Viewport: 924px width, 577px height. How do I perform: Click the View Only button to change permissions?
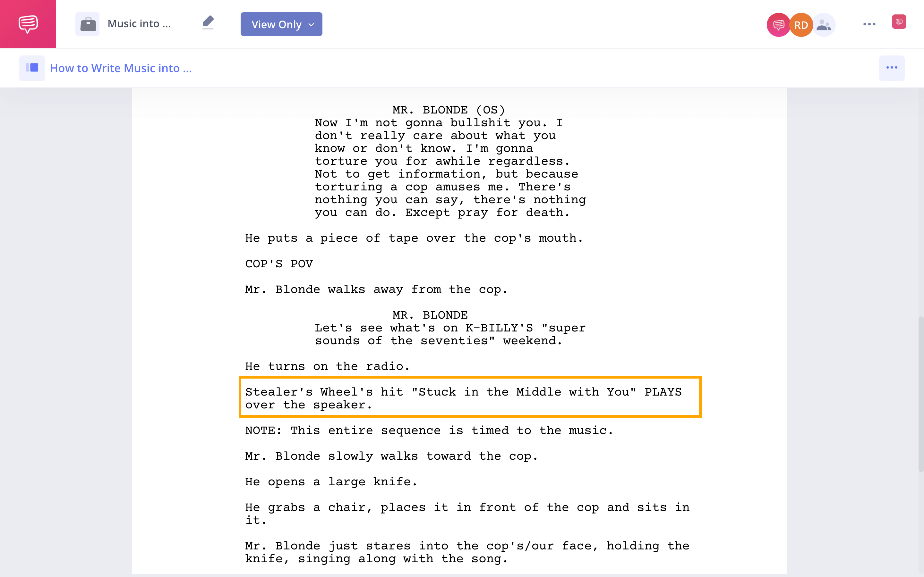[281, 24]
